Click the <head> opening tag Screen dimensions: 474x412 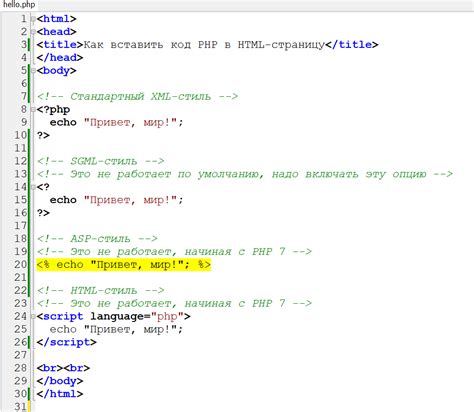tap(56, 32)
